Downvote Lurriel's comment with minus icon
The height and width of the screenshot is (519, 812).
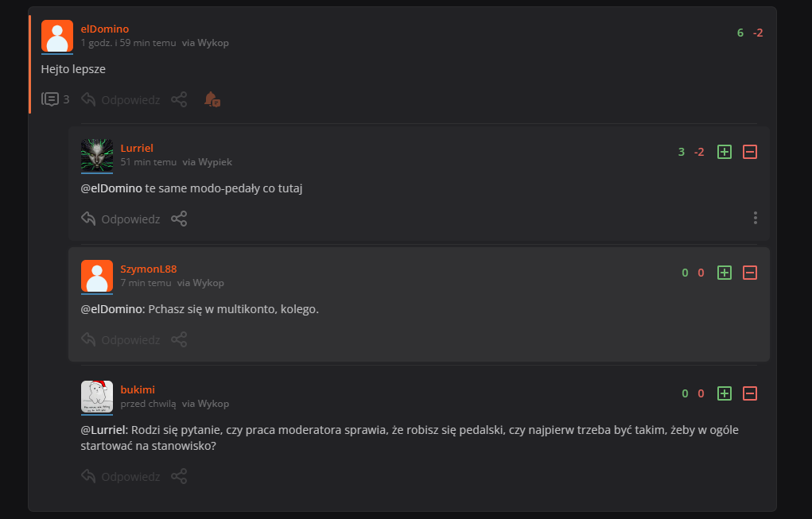[x=750, y=152]
